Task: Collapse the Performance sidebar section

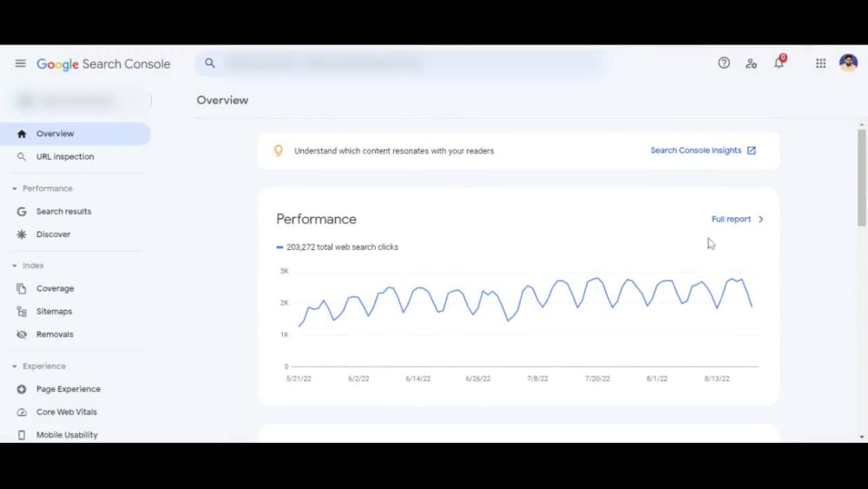Action: pyautogui.click(x=15, y=188)
